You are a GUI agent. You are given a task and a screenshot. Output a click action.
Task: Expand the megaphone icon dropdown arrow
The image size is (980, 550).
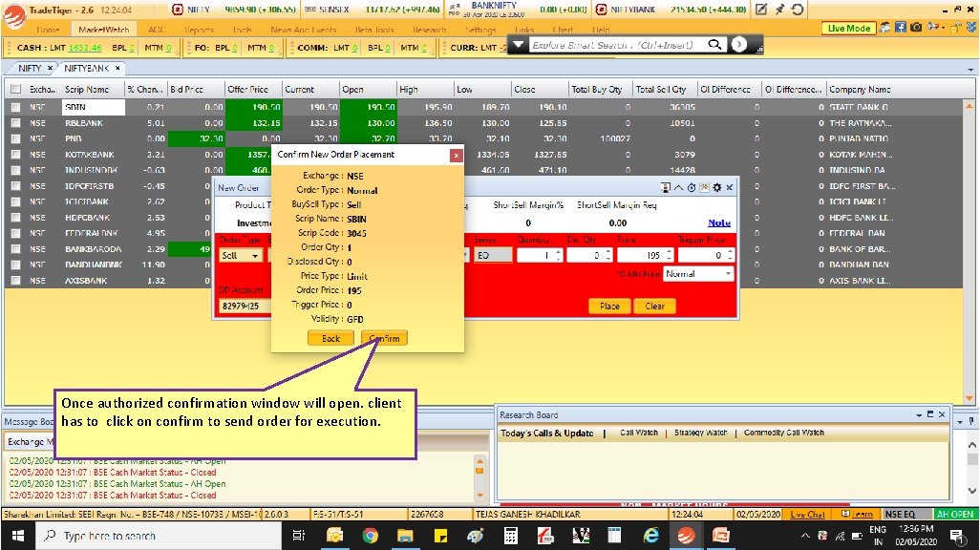pos(942,27)
